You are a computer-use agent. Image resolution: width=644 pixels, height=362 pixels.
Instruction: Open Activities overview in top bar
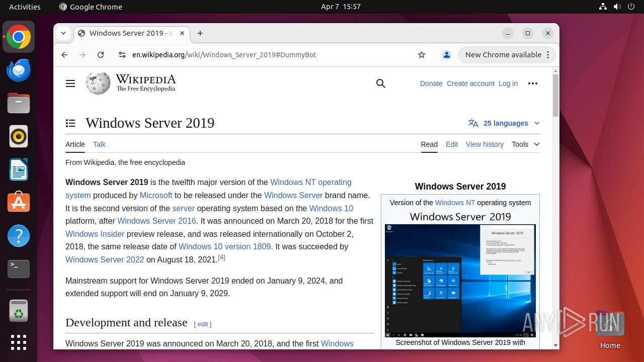pos(25,7)
